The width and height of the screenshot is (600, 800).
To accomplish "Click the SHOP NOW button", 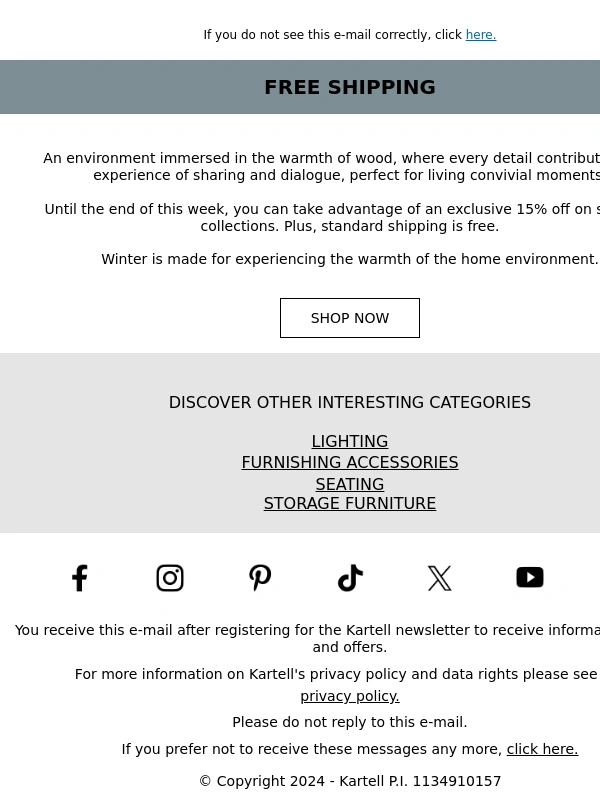I will click(350, 318).
